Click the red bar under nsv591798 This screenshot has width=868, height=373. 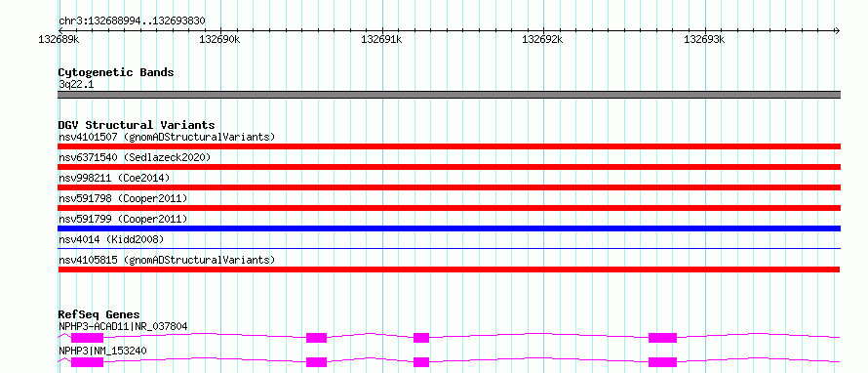(x=449, y=208)
